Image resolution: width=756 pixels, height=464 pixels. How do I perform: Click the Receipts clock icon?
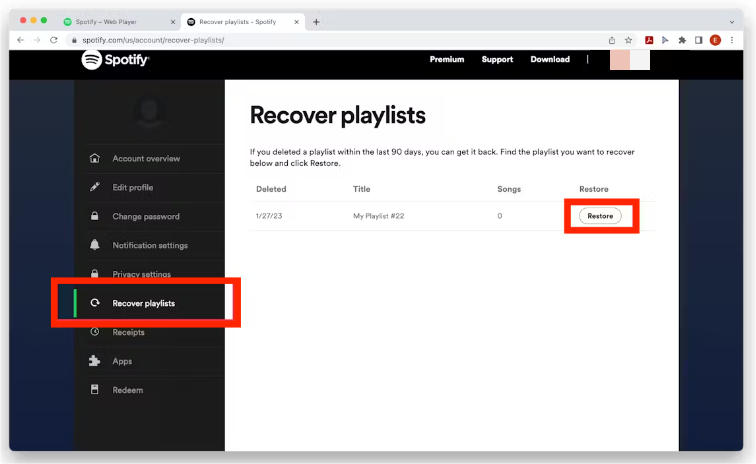[x=94, y=332]
